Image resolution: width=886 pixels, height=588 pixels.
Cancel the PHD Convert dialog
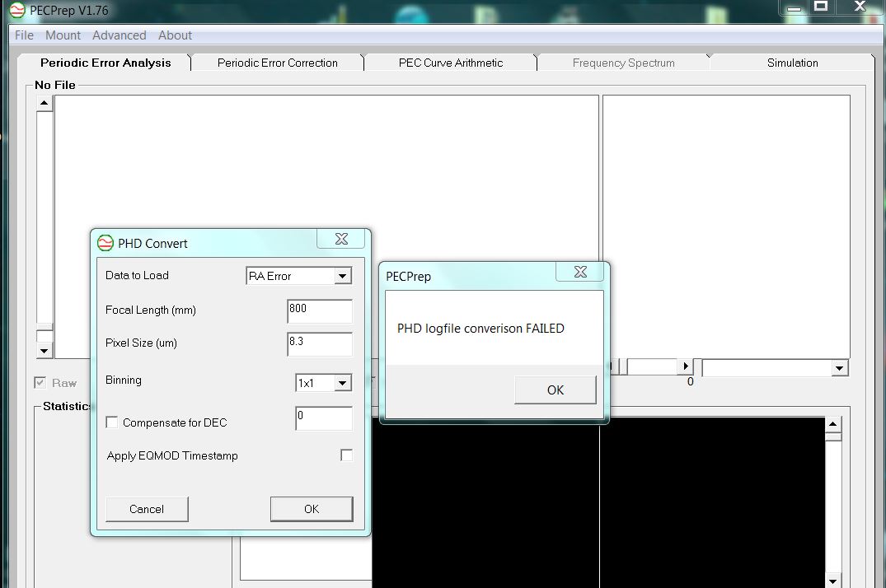(x=147, y=509)
